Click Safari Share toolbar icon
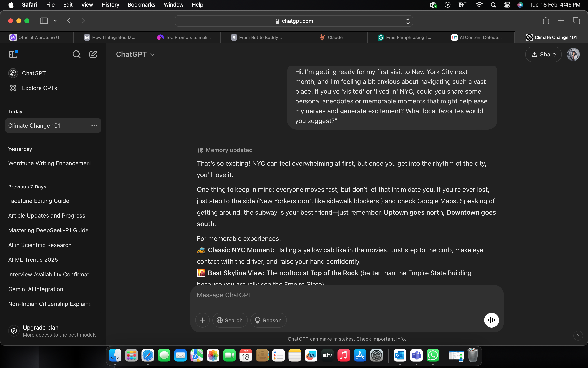The width and height of the screenshot is (588, 368). 546,21
